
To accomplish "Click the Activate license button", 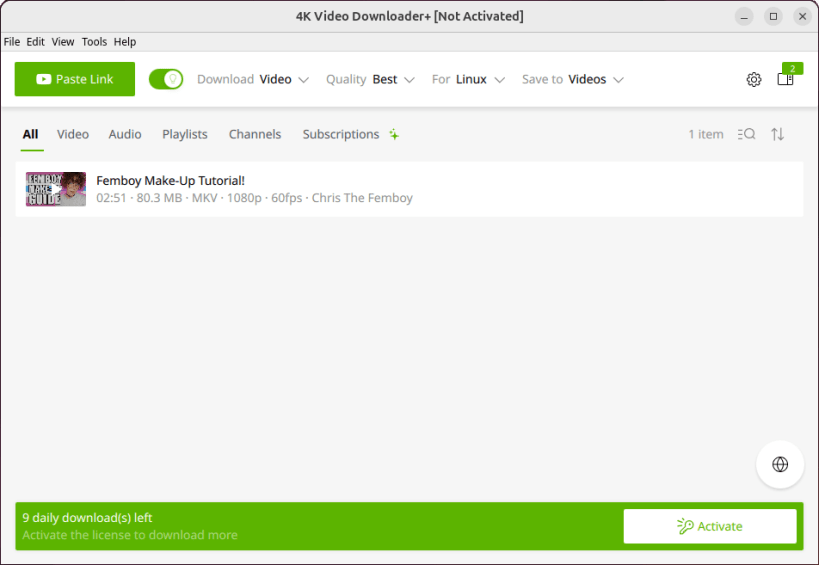I will (710, 526).
